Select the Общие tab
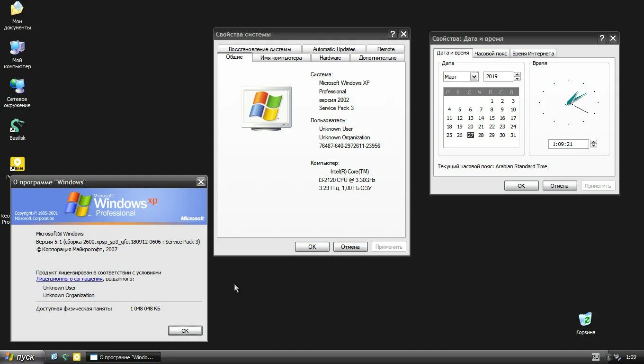Screen dimensions: 644x364 point(234,57)
